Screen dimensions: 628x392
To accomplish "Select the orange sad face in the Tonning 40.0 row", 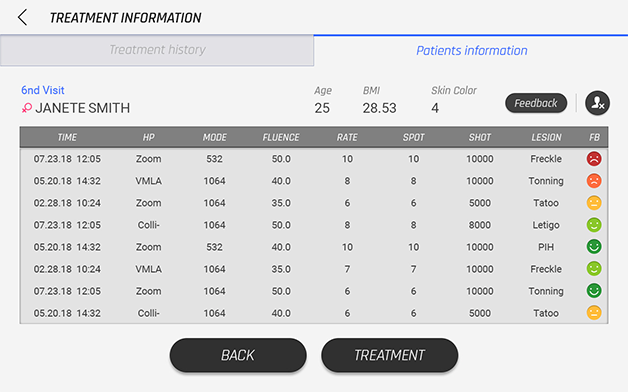I will 594,181.
